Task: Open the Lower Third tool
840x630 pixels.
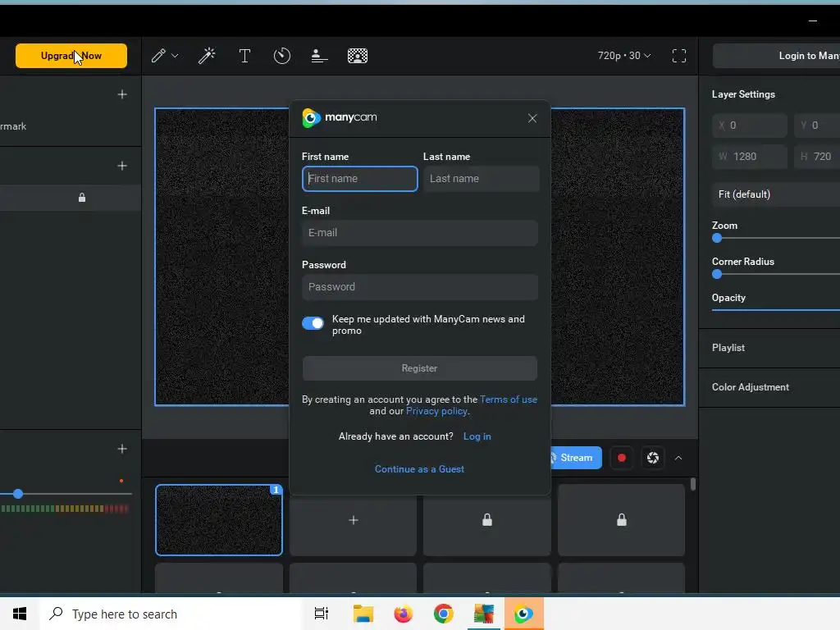Action: [x=319, y=56]
